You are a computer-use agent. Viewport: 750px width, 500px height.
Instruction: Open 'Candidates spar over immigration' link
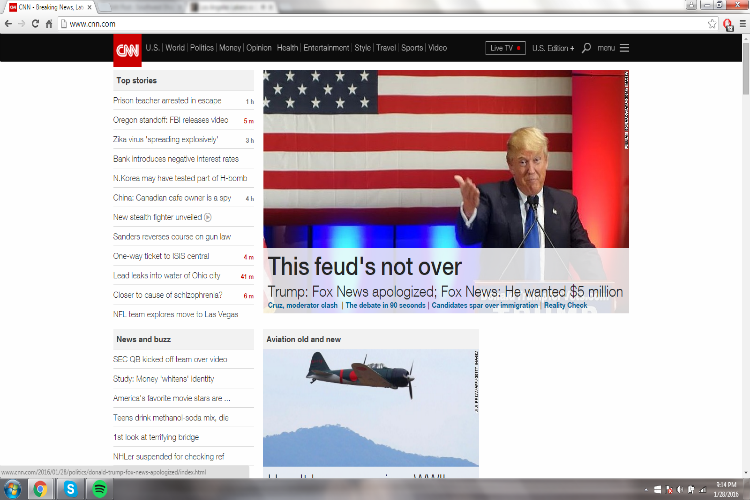pyautogui.click(x=485, y=305)
